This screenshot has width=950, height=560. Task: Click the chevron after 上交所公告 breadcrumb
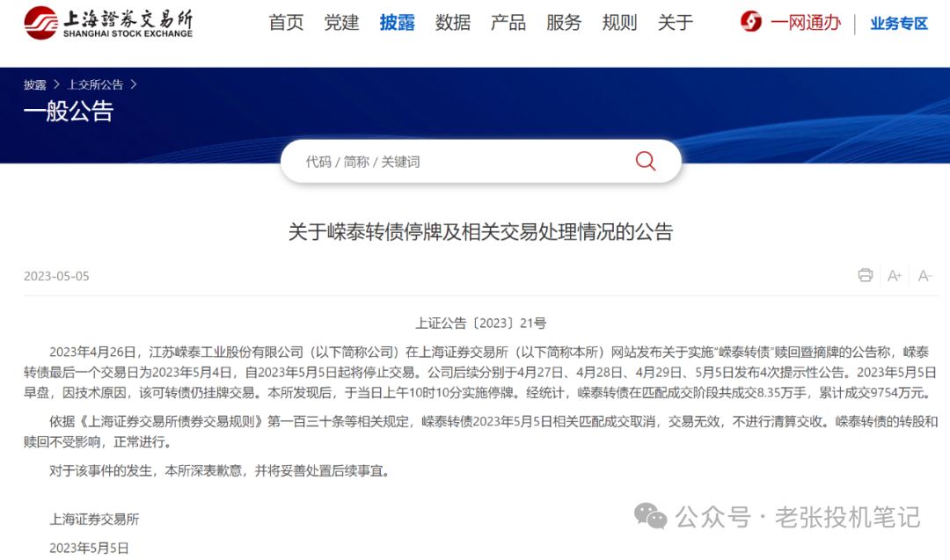tap(134, 84)
